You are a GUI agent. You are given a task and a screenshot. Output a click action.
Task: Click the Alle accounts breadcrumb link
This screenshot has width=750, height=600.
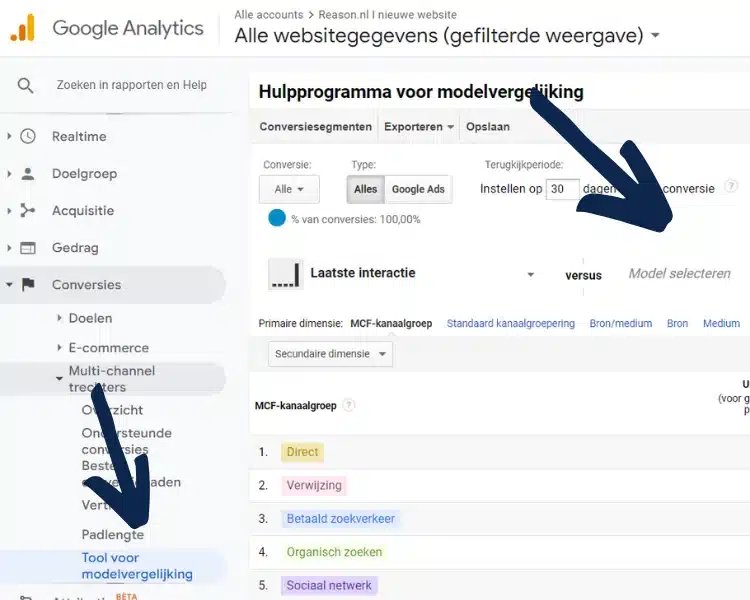[x=269, y=15]
